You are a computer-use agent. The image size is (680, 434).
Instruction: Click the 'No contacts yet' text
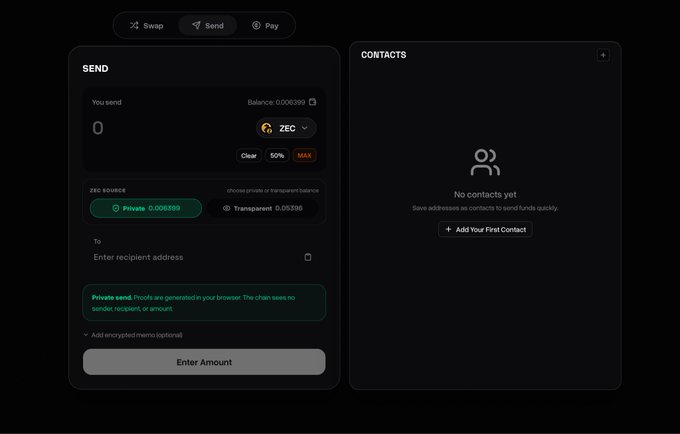pos(485,195)
